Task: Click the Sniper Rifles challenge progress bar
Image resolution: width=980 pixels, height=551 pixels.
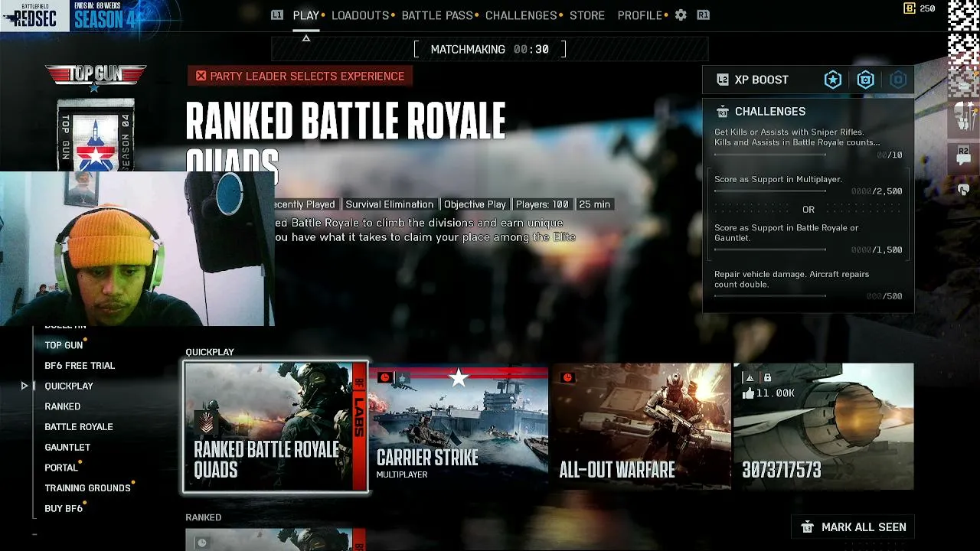Action: (x=770, y=155)
